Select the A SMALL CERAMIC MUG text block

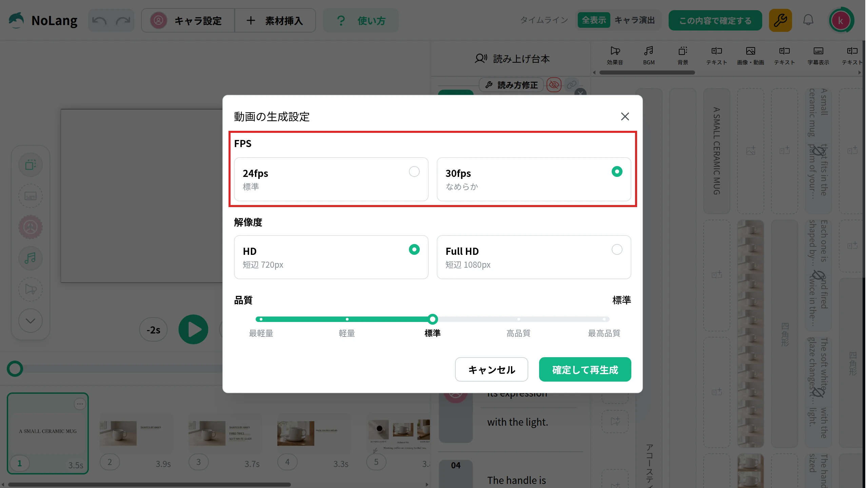click(716, 151)
